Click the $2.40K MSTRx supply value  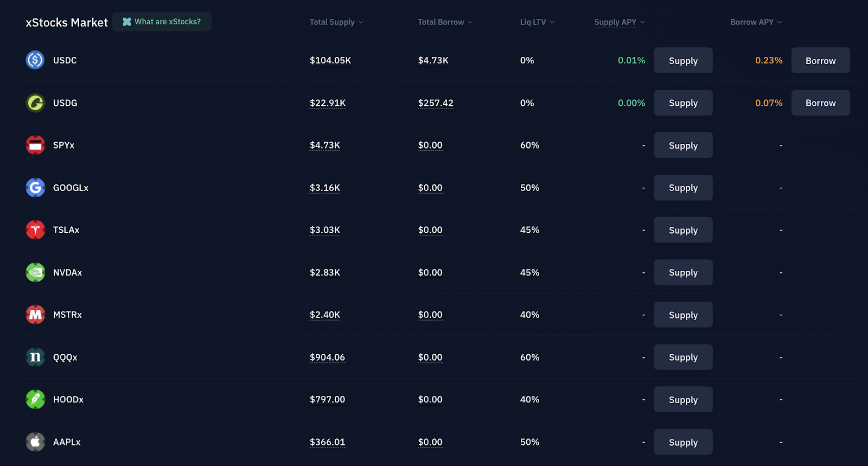tap(325, 314)
